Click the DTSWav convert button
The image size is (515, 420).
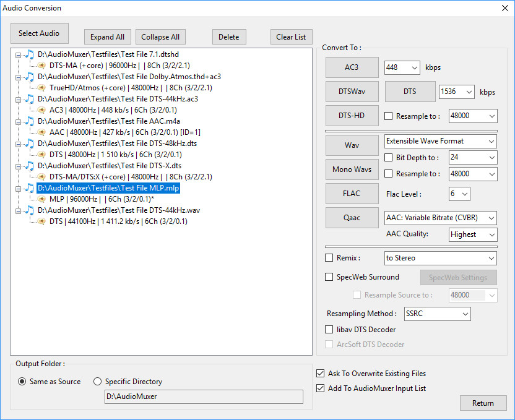point(352,92)
